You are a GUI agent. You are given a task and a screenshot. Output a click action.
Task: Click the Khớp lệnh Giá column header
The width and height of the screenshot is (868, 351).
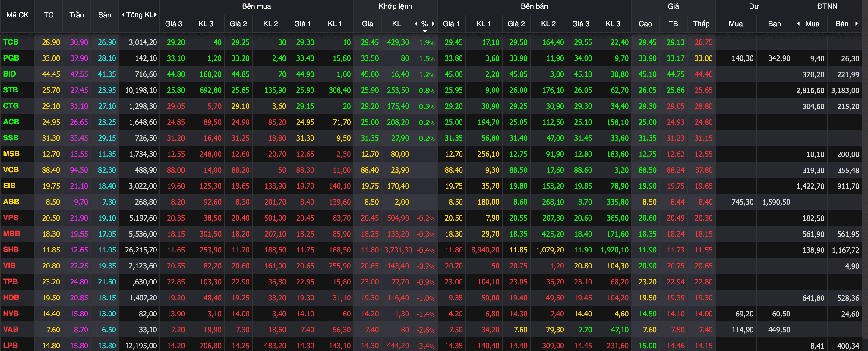[367, 24]
